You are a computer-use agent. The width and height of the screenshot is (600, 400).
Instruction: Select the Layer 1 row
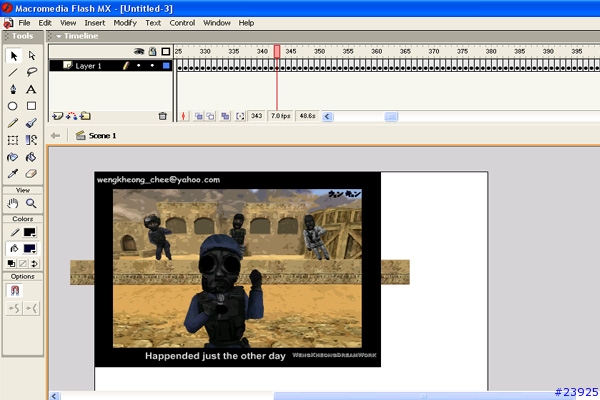[x=111, y=66]
